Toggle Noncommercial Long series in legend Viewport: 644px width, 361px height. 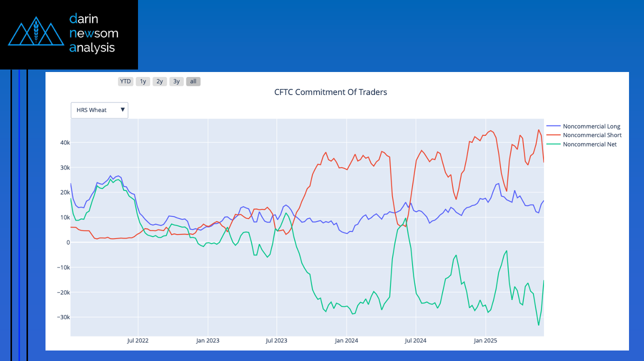(591, 126)
